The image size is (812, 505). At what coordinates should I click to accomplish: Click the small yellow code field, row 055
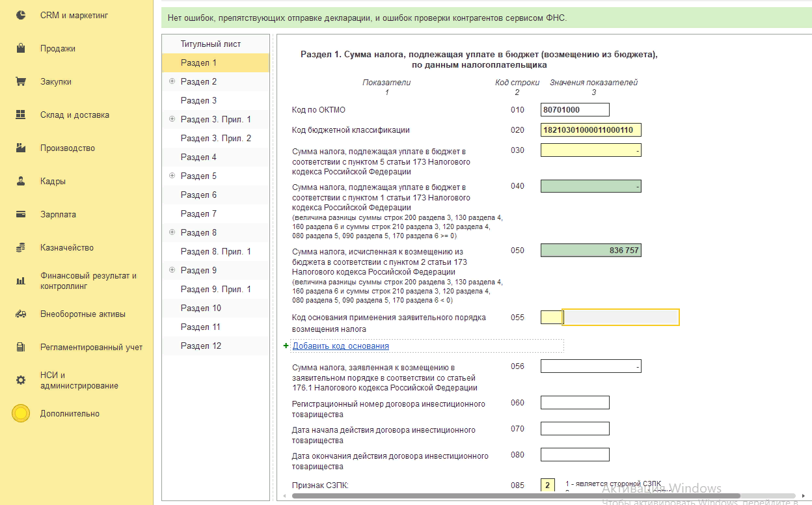pyautogui.click(x=551, y=317)
